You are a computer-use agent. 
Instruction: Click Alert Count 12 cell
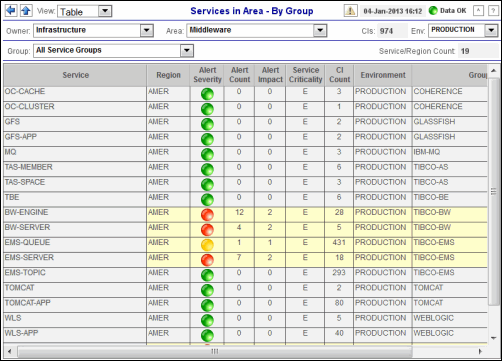[x=239, y=214]
